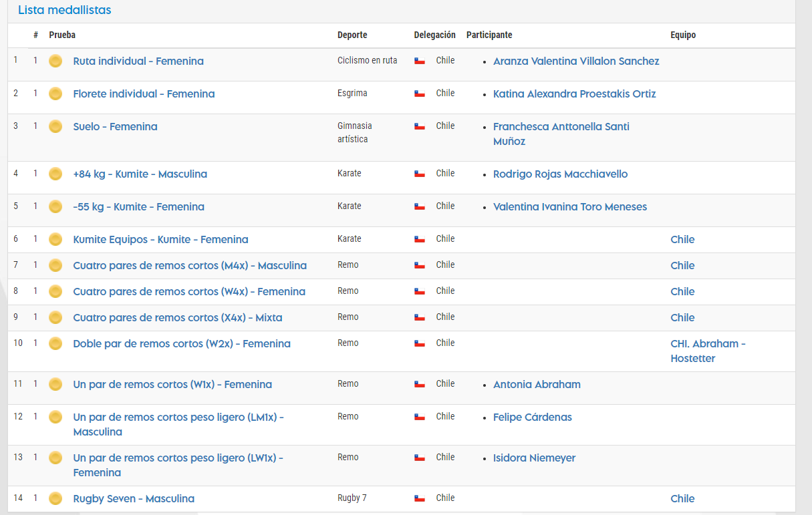Select the Rugby Seven - Masculina event link
This screenshot has width=812, height=515.
coord(134,498)
